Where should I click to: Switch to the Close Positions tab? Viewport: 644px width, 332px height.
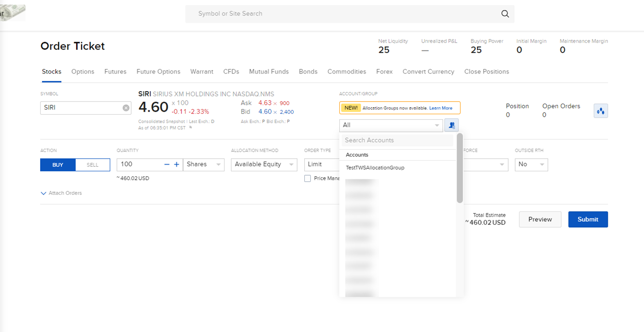[487, 72]
